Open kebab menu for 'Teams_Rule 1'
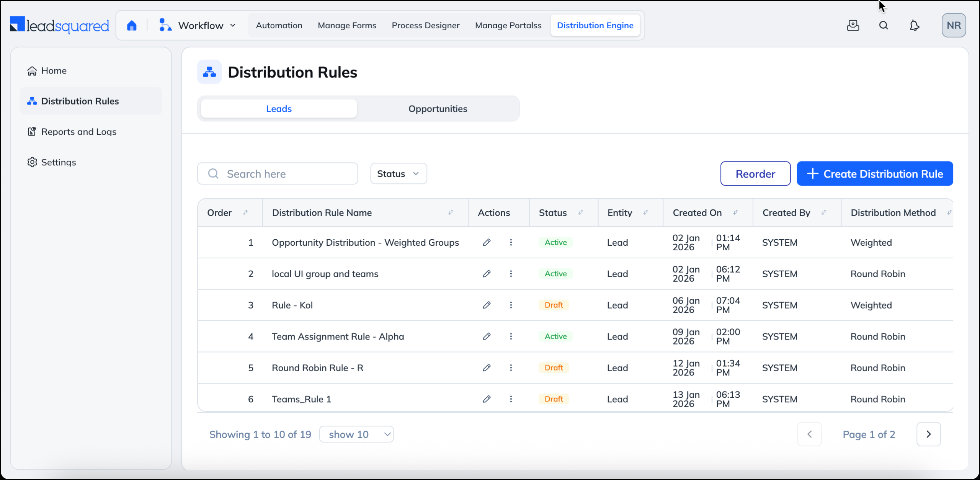The image size is (980, 480). pyautogui.click(x=511, y=399)
